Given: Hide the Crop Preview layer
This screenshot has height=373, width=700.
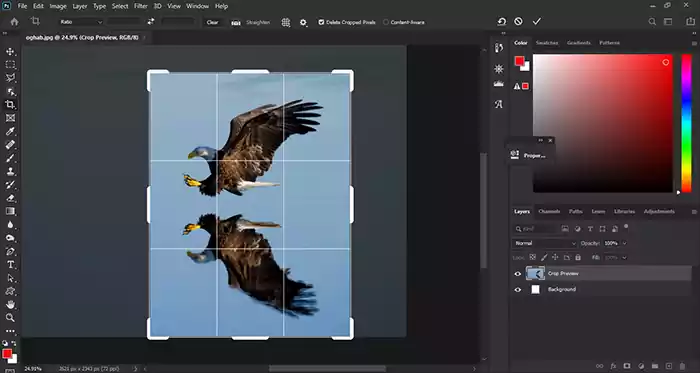Looking at the screenshot, I should click(x=518, y=274).
